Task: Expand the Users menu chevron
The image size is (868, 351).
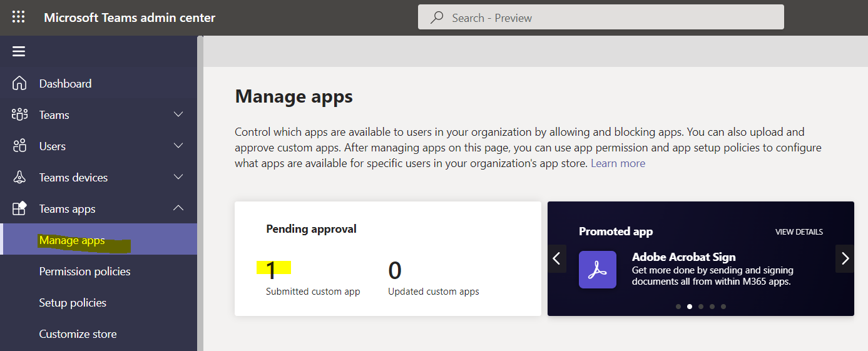Action: pyautogui.click(x=178, y=146)
